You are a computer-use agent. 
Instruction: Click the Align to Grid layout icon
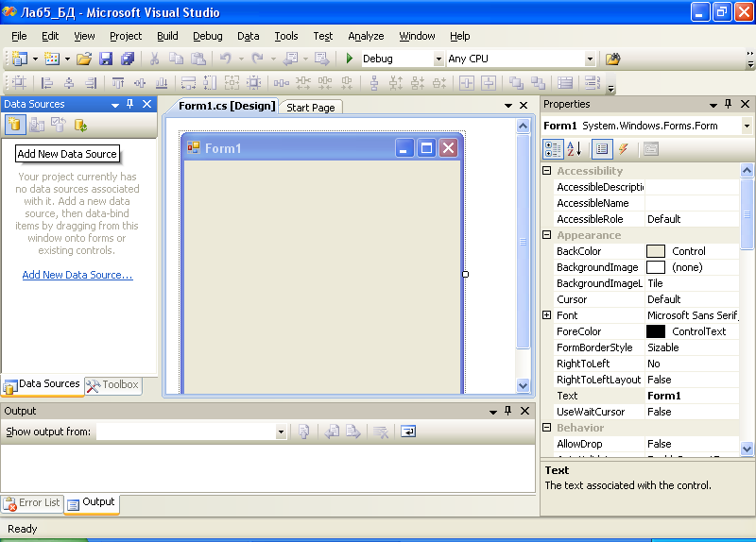tap(19, 83)
